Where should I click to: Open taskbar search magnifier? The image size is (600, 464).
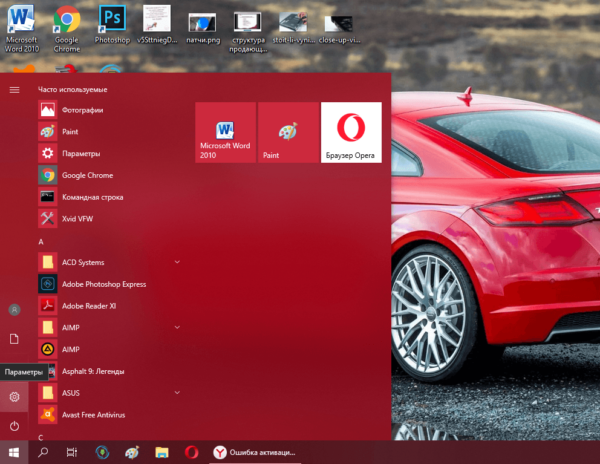(x=43, y=453)
